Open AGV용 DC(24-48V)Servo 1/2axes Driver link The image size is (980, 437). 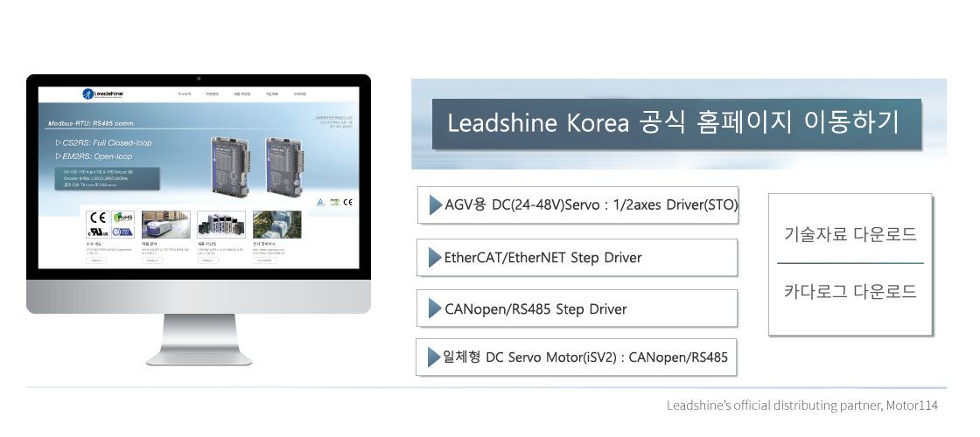coord(577,205)
